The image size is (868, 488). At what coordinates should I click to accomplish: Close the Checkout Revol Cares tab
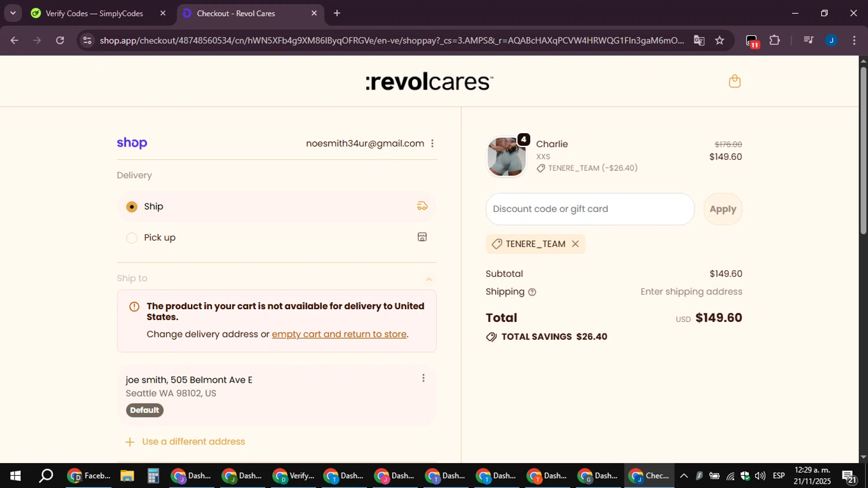point(314,13)
